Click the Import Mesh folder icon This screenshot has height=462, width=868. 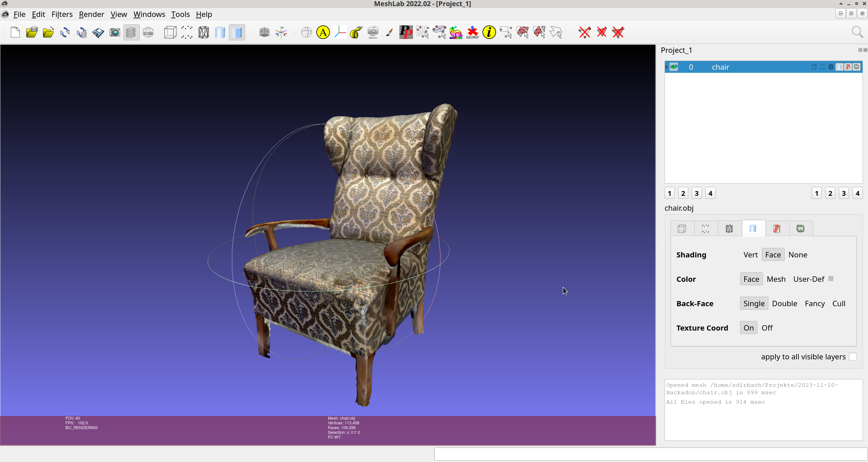pyautogui.click(x=48, y=33)
